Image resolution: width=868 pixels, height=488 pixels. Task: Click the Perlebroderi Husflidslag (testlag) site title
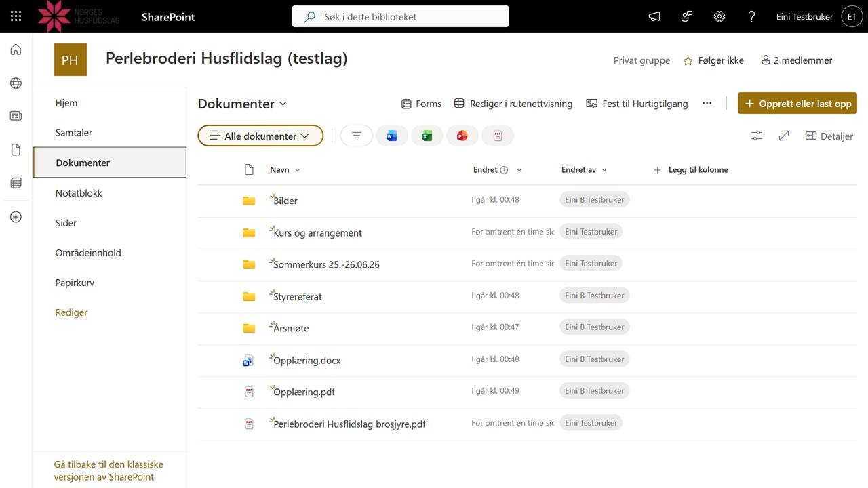pyautogui.click(x=226, y=58)
